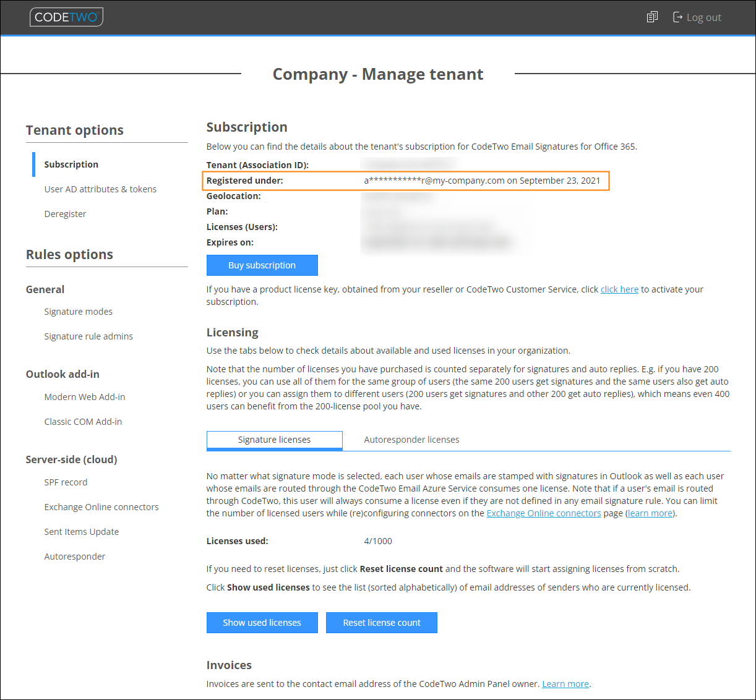Click the 'Plan:' label
756x700 pixels.
pos(217,211)
